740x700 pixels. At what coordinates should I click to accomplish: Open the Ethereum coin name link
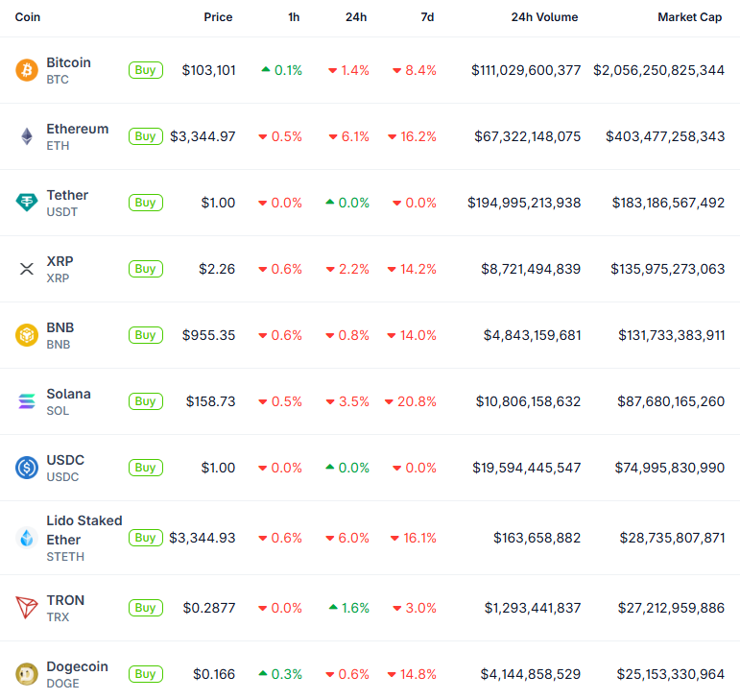point(78,129)
